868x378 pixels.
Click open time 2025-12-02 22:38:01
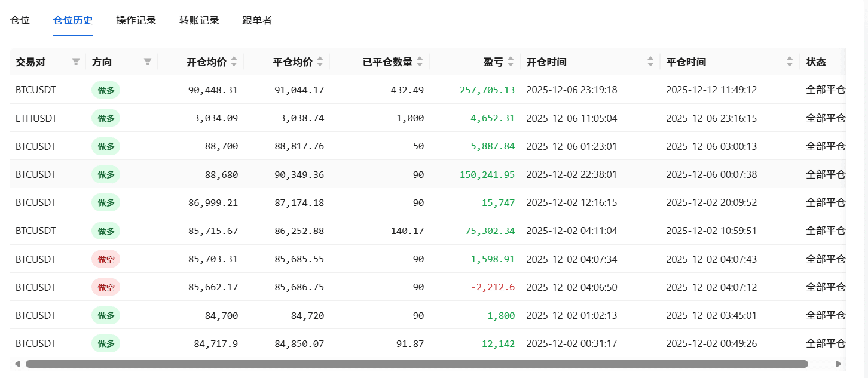[571, 174]
